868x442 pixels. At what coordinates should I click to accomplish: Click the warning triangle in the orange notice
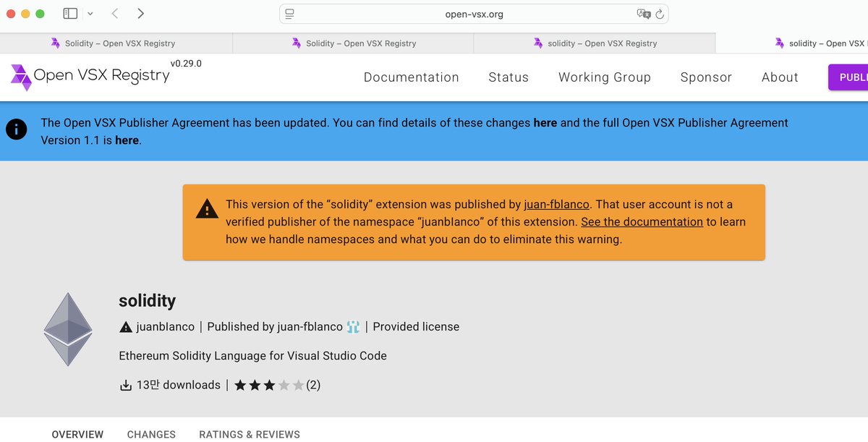click(x=207, y=209)
